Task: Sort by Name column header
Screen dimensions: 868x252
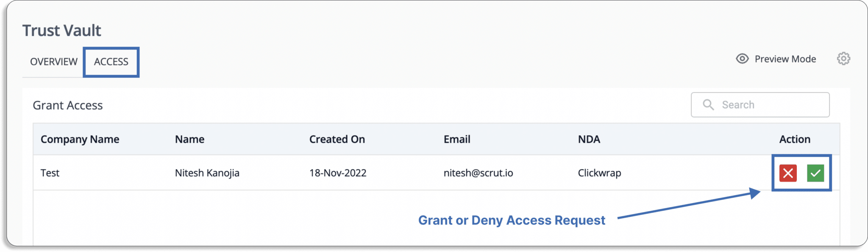Action: [x=190, y=139]
